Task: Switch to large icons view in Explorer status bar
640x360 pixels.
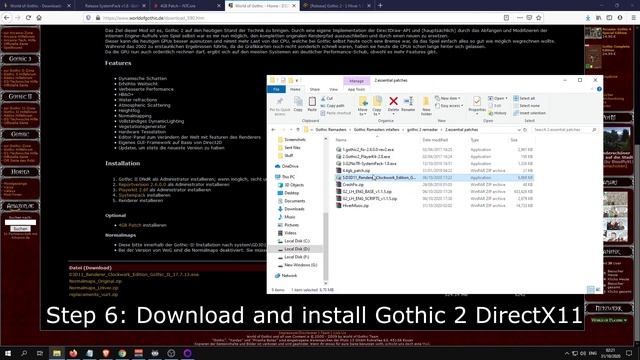Action: (598, 290)
